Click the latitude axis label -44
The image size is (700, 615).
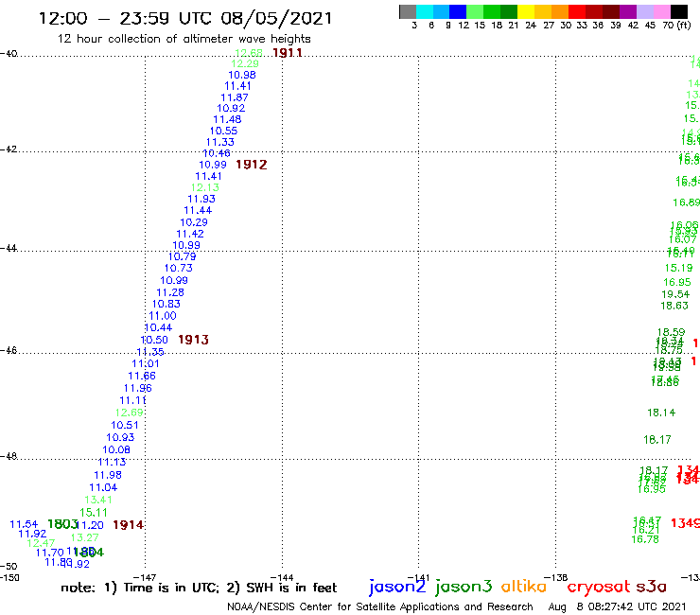point(9,248)
